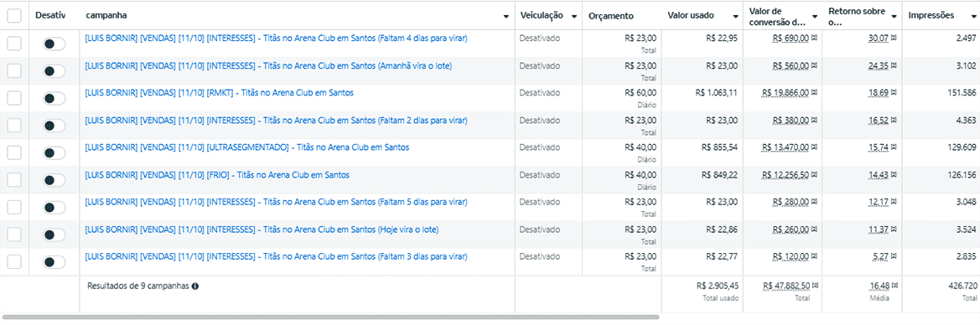Viewport: 980px width, 325px height.
Task: Click attribution icon beside R$ 19.866,00 value
Action: click(x=814, y=92)
